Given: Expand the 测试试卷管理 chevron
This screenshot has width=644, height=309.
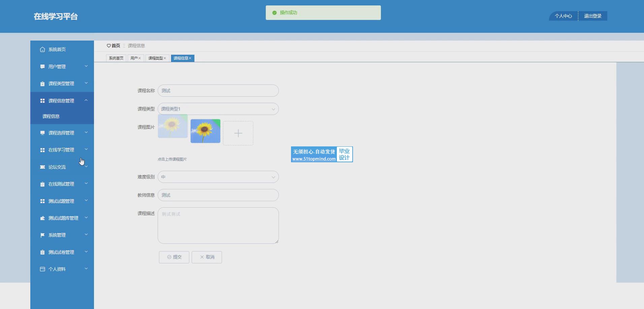Looking at the screenshot, I should pyautogui.click(x=86, y=252).
